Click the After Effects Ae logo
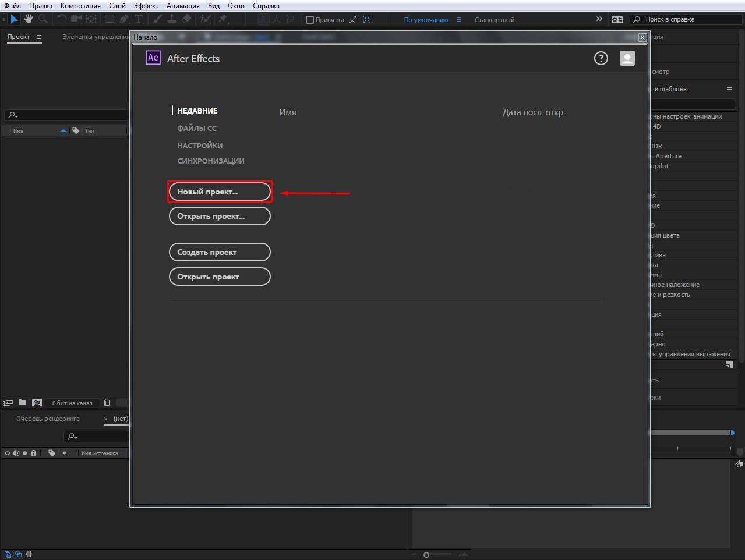 153,58
